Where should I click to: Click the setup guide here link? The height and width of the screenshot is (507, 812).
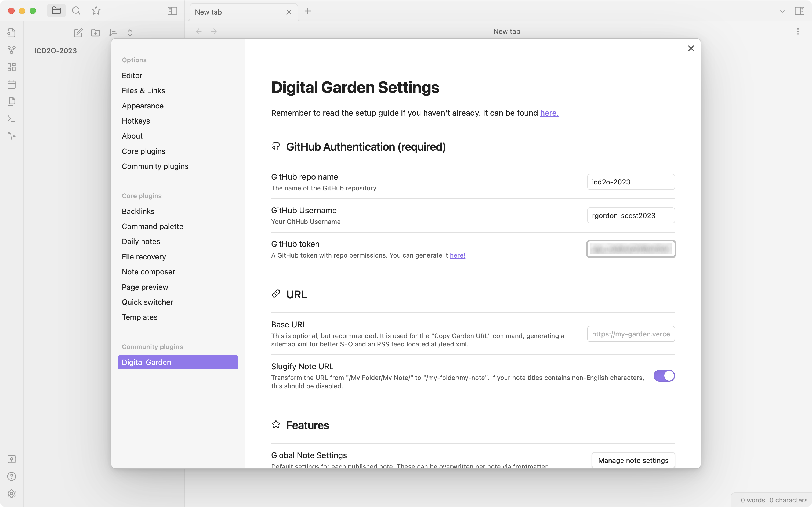tap(549, 113)
